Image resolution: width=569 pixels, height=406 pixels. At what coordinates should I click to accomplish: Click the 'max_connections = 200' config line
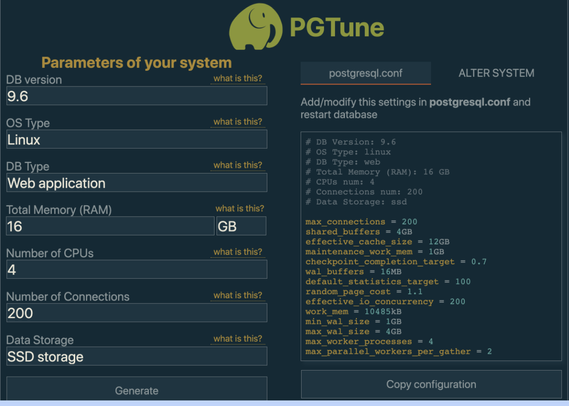[x=361, y=222]
